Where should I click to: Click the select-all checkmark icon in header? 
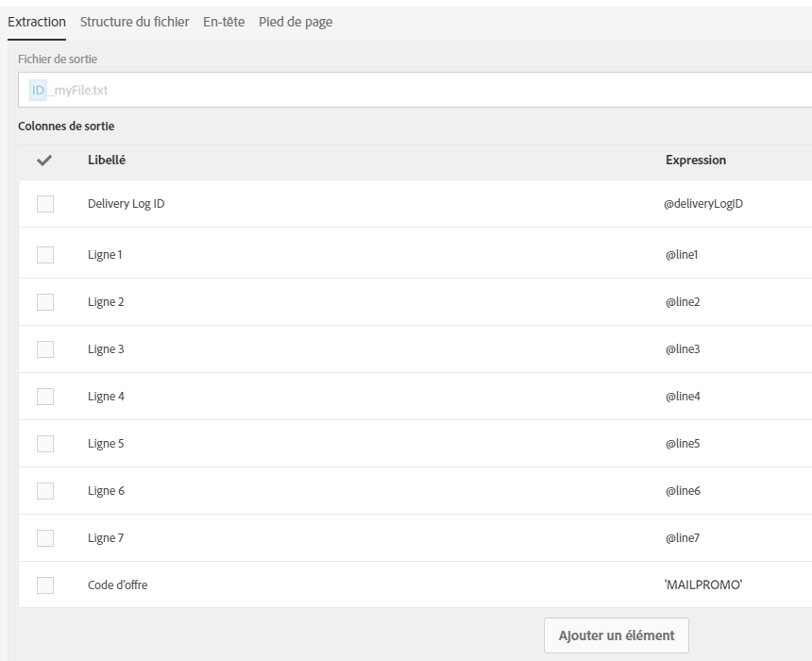click(x=44, y=161)
